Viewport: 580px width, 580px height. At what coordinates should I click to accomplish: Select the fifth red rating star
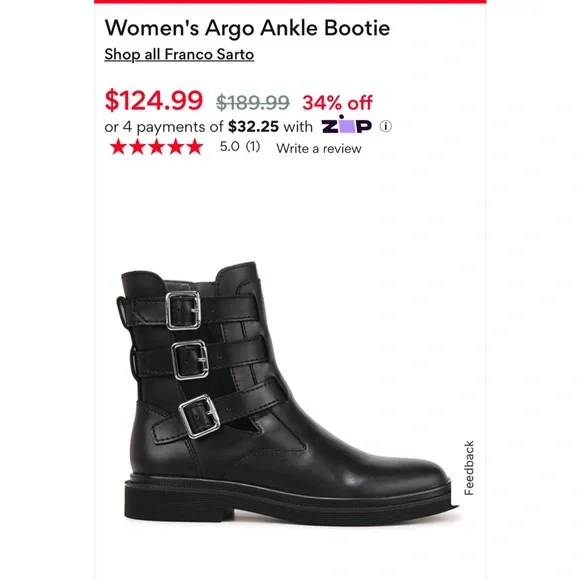195,147
